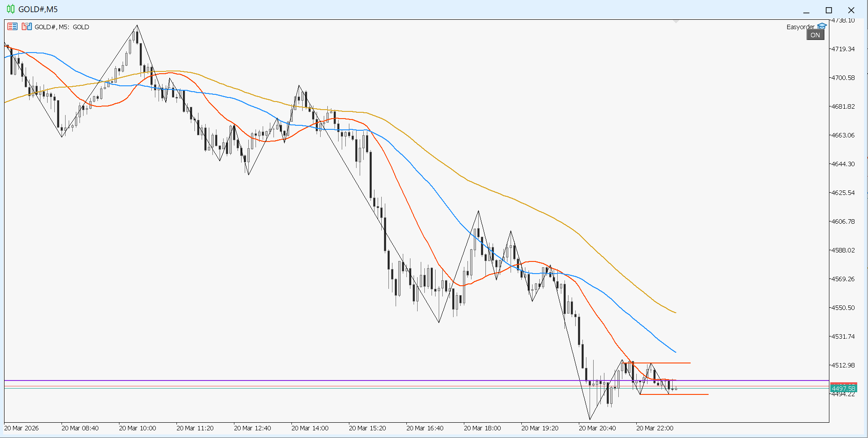Click the chart shift triangle marker
This screenshot has height=438, width=868.
click(x=676, y=21)
